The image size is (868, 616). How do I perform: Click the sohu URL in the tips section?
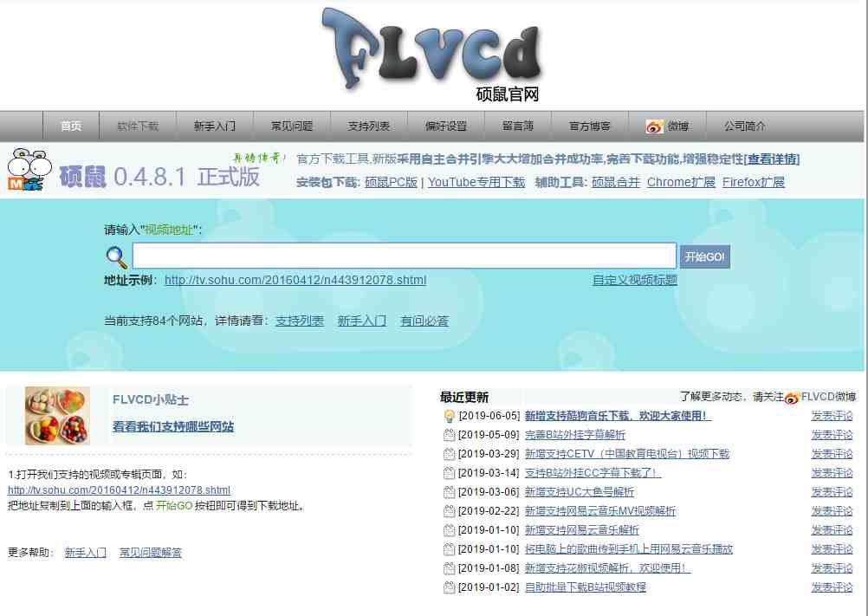119,490
